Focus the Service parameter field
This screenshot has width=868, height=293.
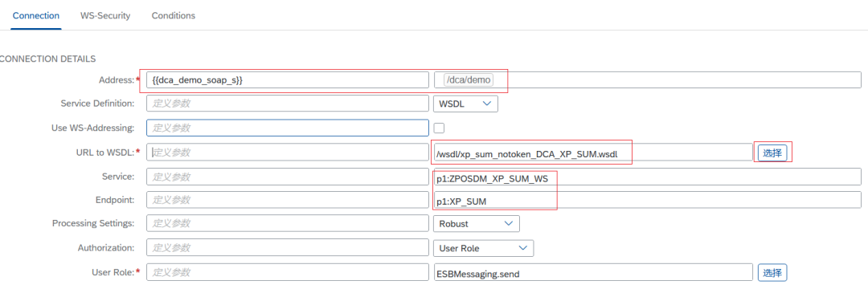click(287, 177)
